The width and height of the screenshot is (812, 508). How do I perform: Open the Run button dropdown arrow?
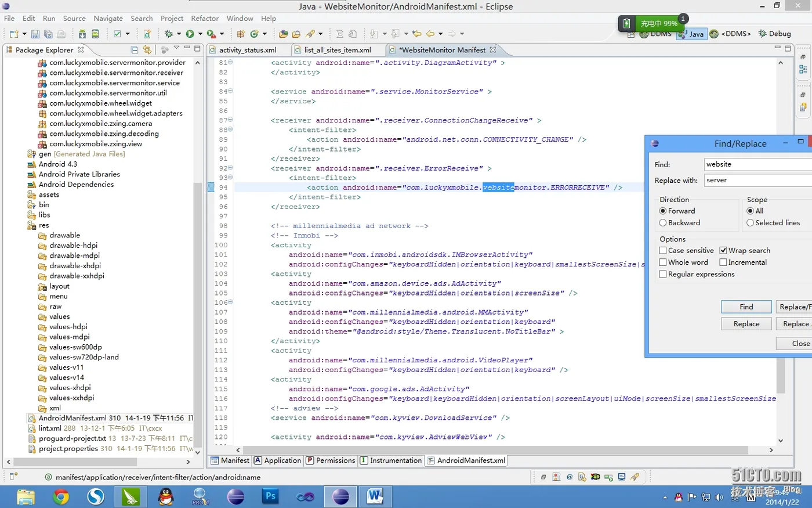click(x=200, y=34)
